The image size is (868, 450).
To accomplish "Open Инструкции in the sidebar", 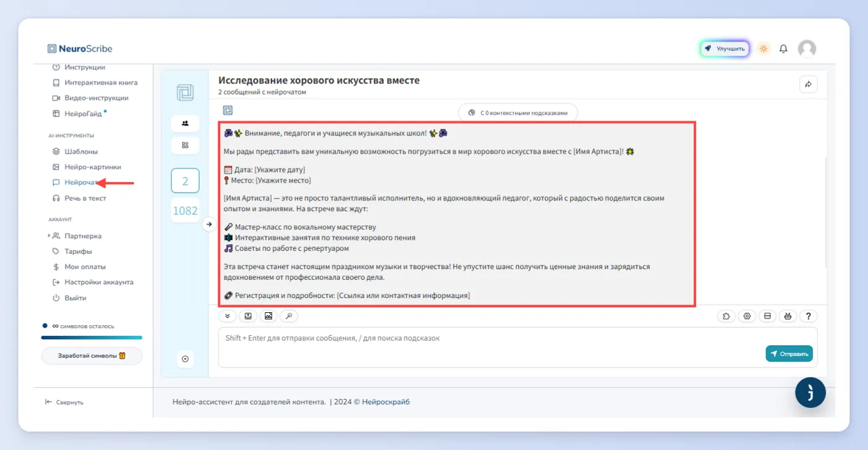I will tap(85, 67).
